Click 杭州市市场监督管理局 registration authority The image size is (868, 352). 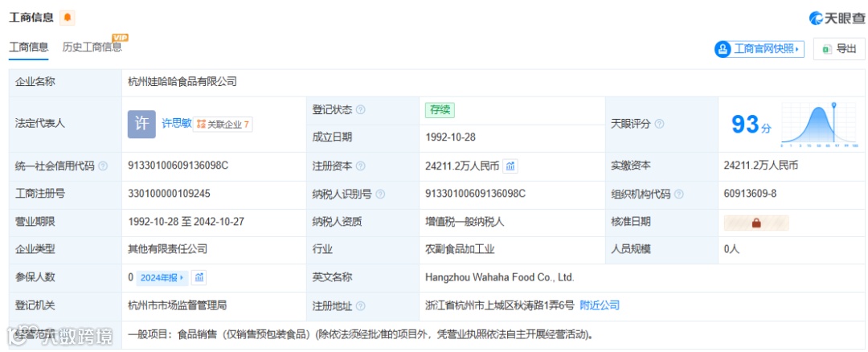(177, 305)
